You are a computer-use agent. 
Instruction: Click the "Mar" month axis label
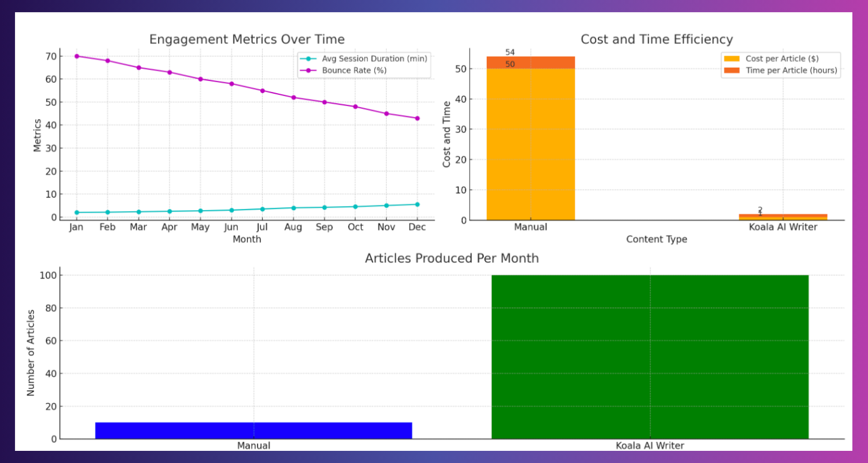[x=138, y=227]
